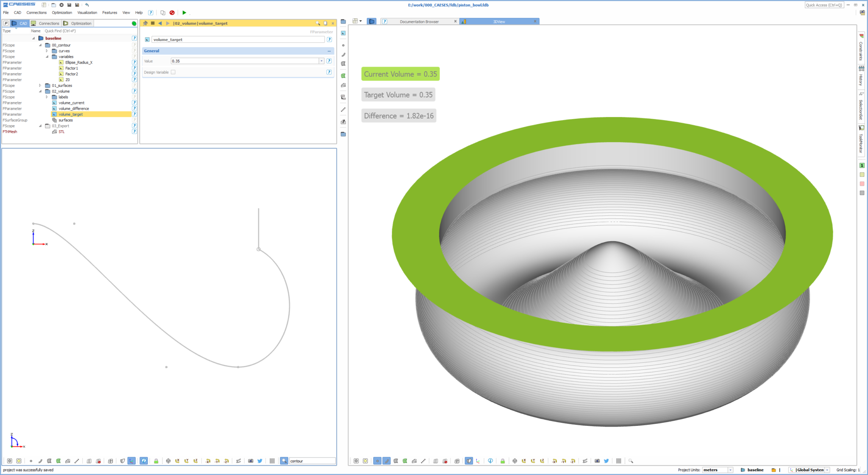Switch to the Documentation Browser tab
Image resolution: width=868 pixels, height=475 pixels.
pos(419,21)
